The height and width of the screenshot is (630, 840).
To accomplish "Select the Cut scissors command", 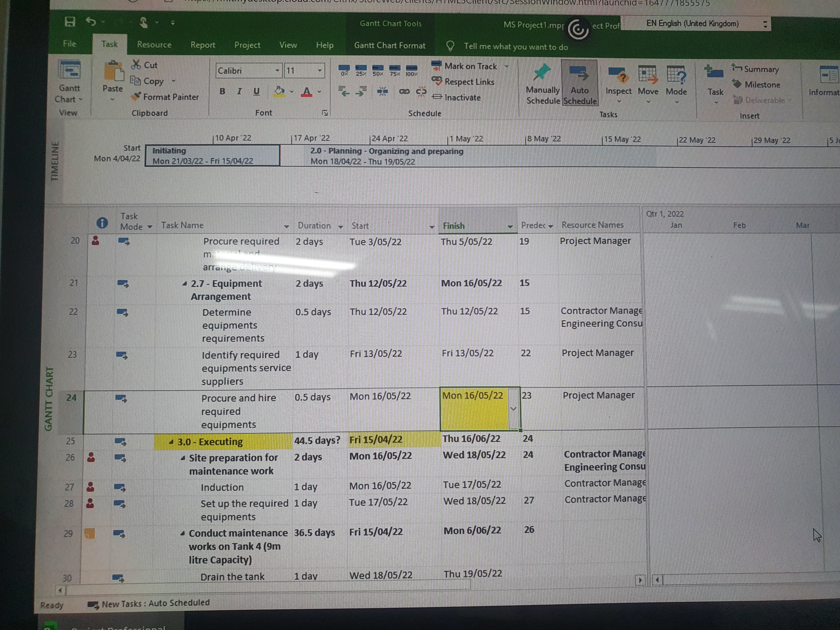I will (x=144, y=65).
